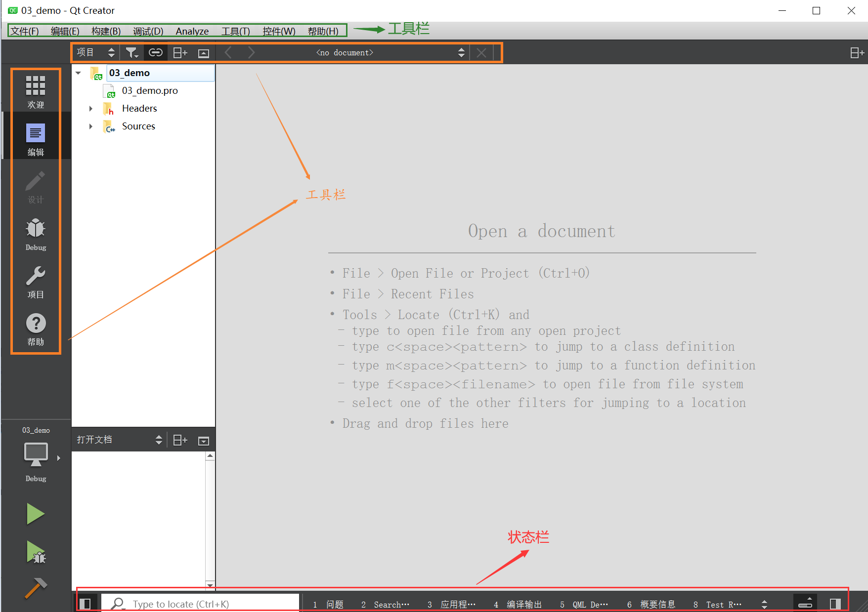Click open documents scrollbar up arrow

pyautogui.click(x=210, y=456)
